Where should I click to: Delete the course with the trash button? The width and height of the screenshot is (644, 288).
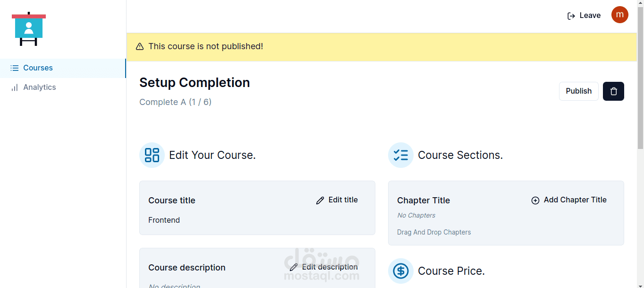pos(613,91)
